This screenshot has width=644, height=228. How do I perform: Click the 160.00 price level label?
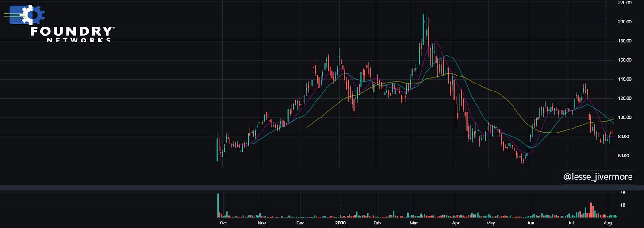click(625, 60)
